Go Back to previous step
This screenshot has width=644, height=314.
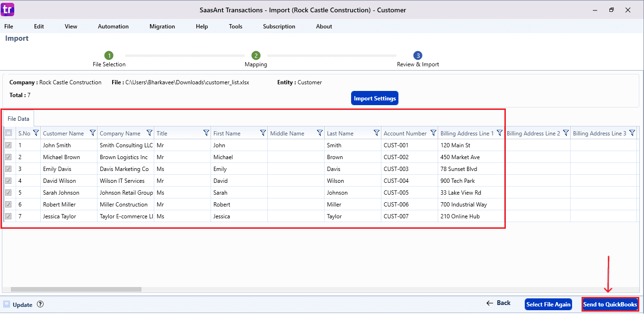(x=498, y=303)
